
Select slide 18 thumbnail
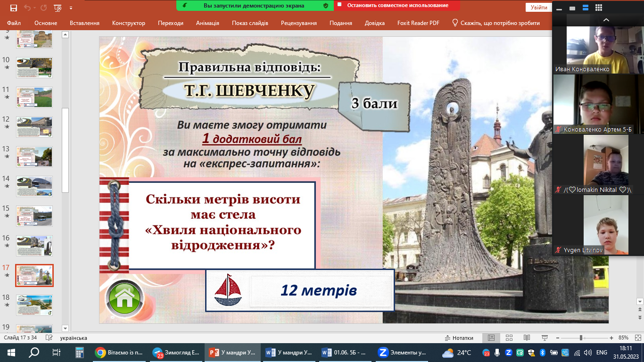34,305
